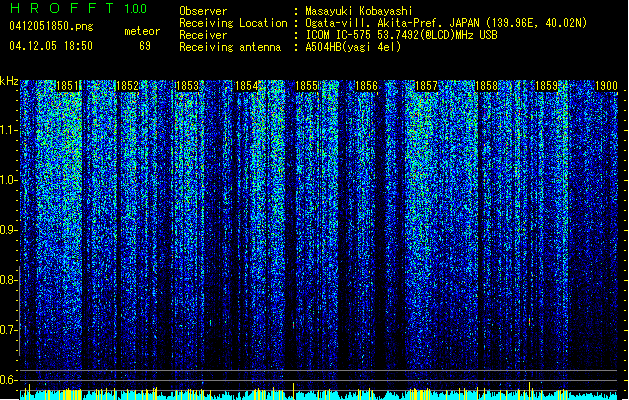Click the Receiving Location label
629x400 pixels.
point(233,23)
